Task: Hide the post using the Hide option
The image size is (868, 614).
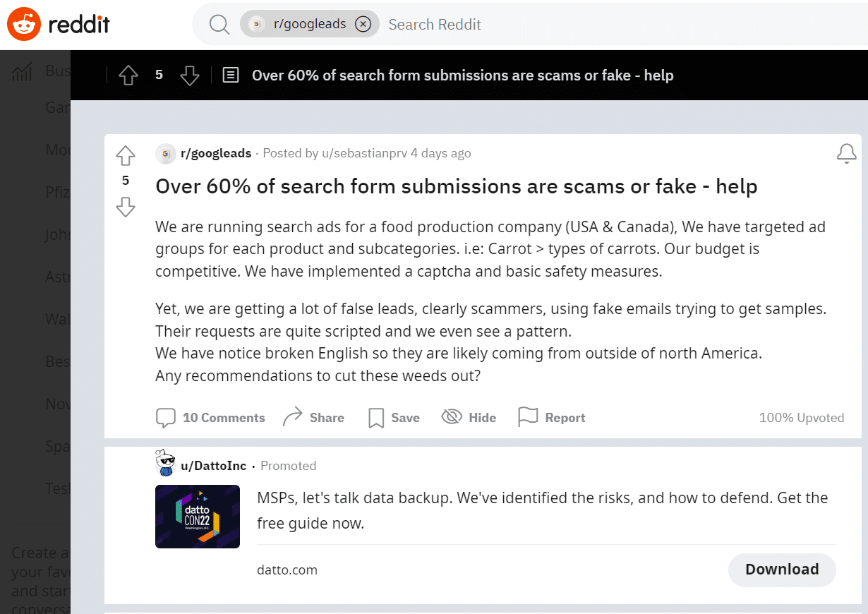Action: coord(469,417)
